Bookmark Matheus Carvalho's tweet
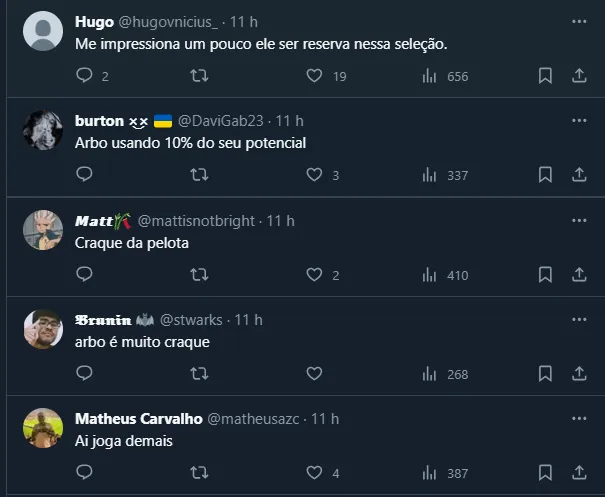The width and height of the screenshot is (605, 497). point(545,473)
